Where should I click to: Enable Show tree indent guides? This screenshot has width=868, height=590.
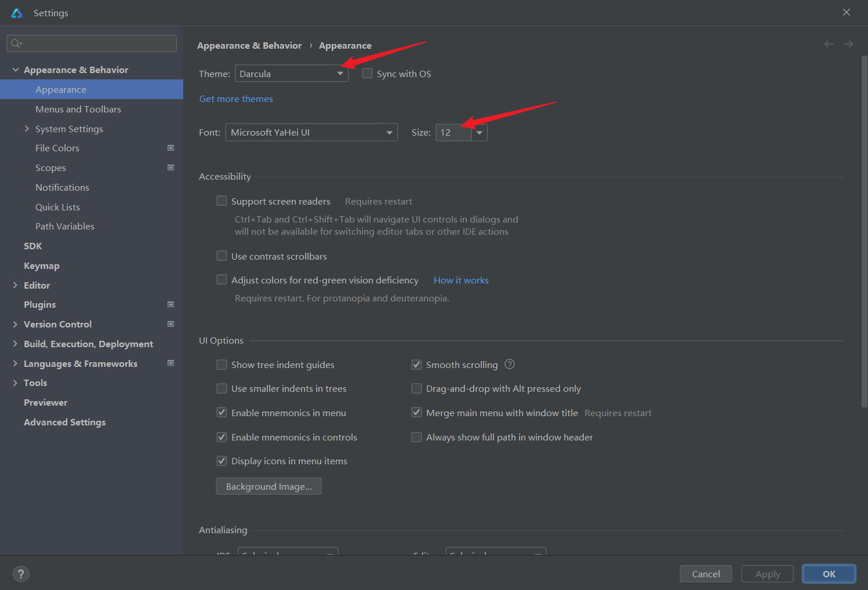(221, 365)
